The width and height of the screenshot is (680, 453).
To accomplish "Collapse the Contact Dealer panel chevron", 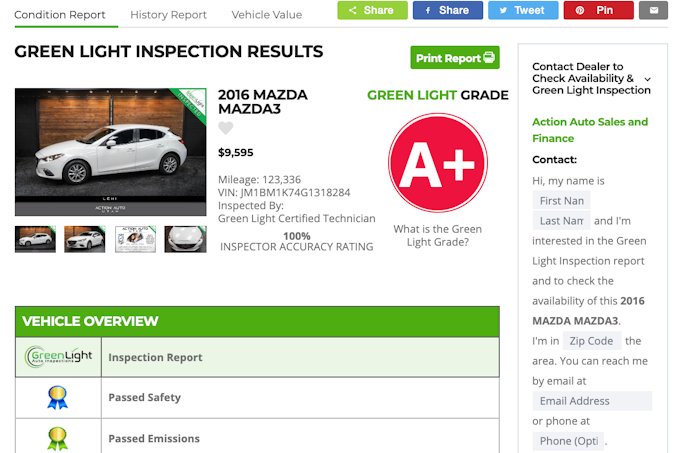I will click(647, 79).
